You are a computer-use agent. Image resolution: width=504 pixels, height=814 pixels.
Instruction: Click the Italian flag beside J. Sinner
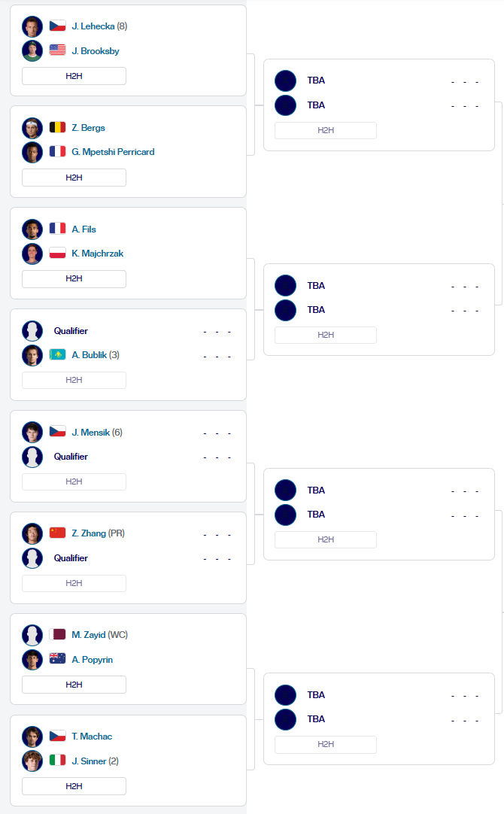click(57, 761)
